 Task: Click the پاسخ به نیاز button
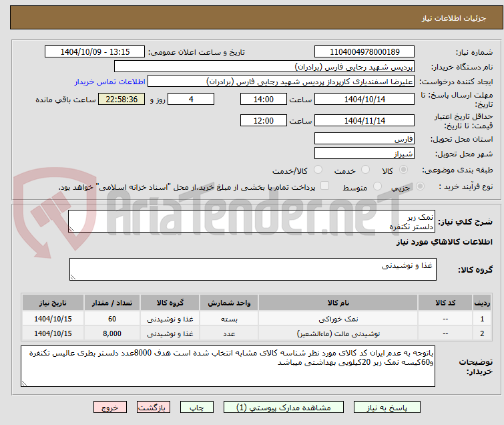click(x=387, y=408)
